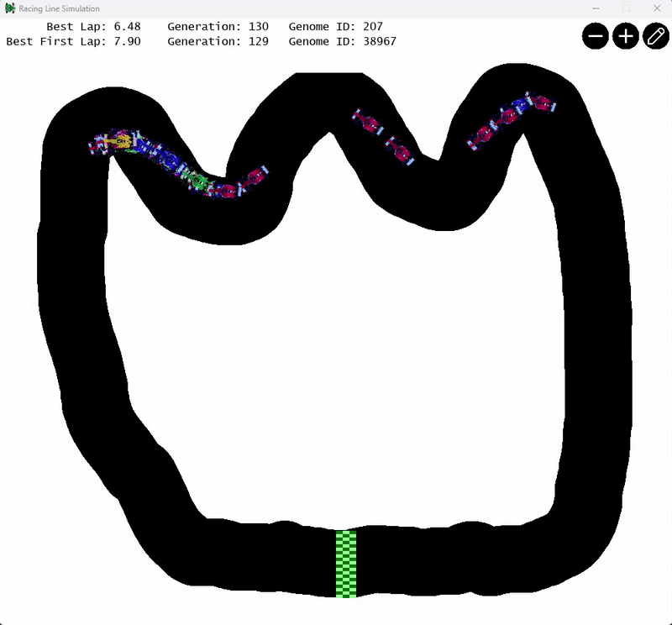The height and width of the screenshot is (625, 672).
Task: Click the Best First Lap: 7.90 label
Action: (76, 41)
